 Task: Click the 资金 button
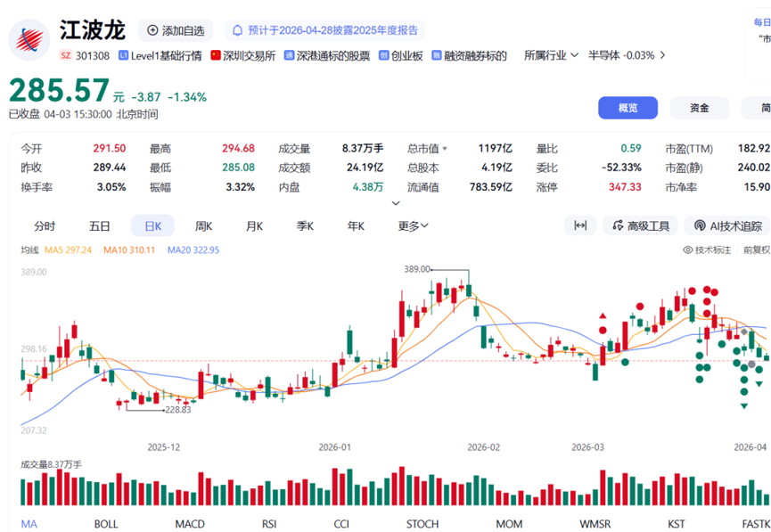click(699, 108)
